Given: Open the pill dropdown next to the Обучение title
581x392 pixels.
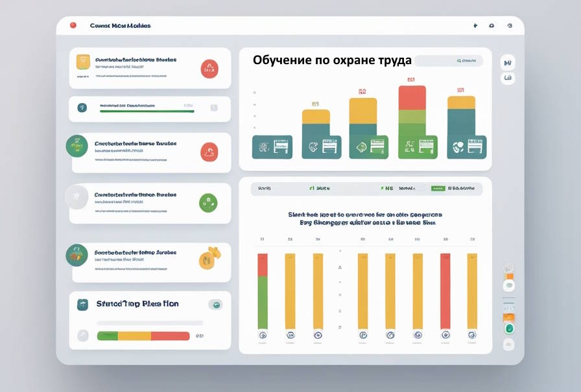Looking at the screenshot, I should click(x=449, y=61).
